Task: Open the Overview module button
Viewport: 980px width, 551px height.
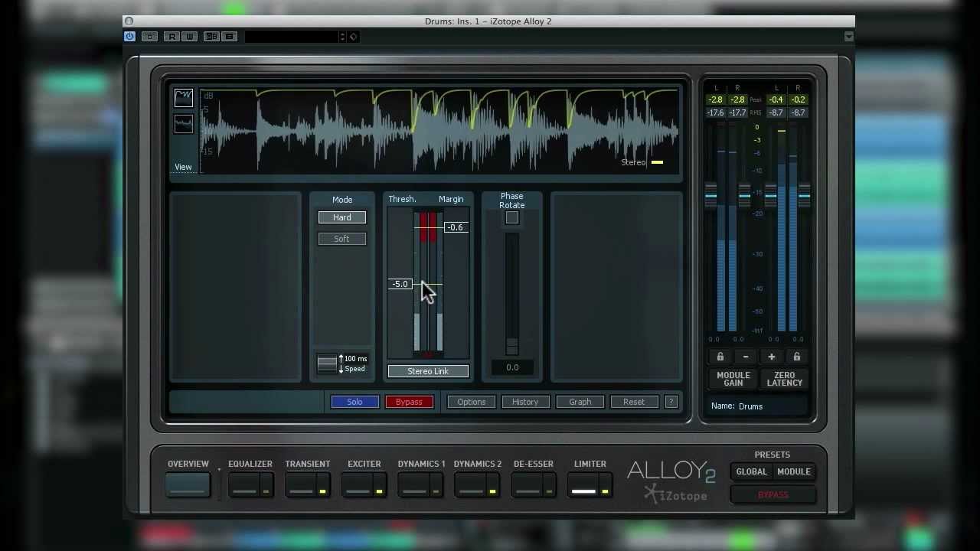Action: (188, 484)
